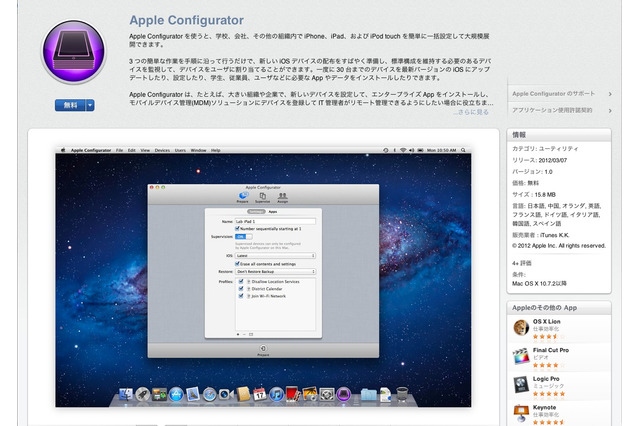
Task: Open the View menu
Action: coord(145,150)
